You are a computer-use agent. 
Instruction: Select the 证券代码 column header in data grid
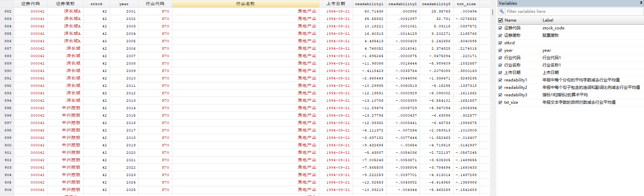point(30,4)
